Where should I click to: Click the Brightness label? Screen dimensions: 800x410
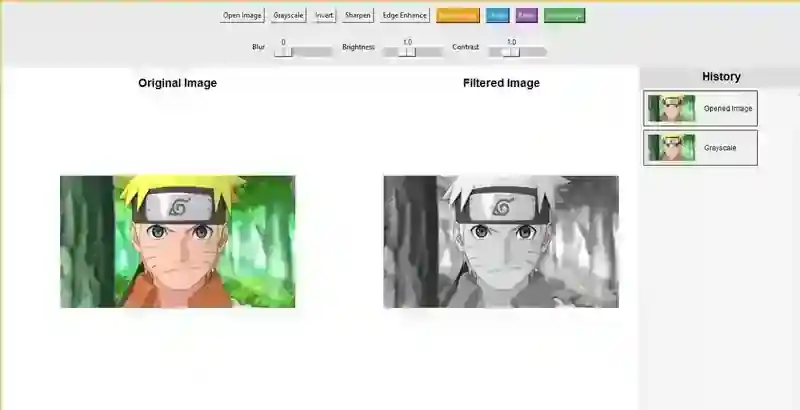358,47
